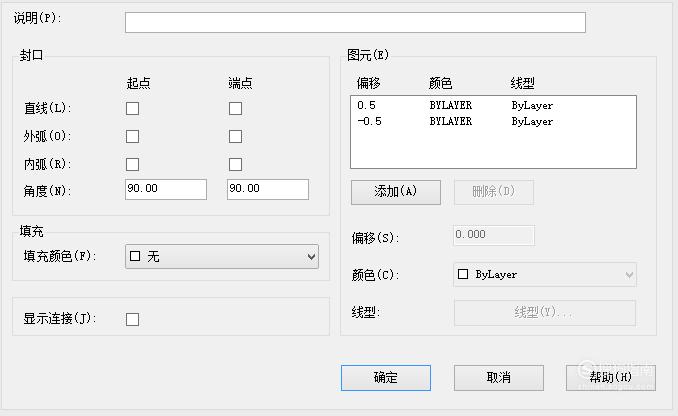Check outer arc end point box
The width and height of the screenshot is (678, 416).
[x=235, y=136]
